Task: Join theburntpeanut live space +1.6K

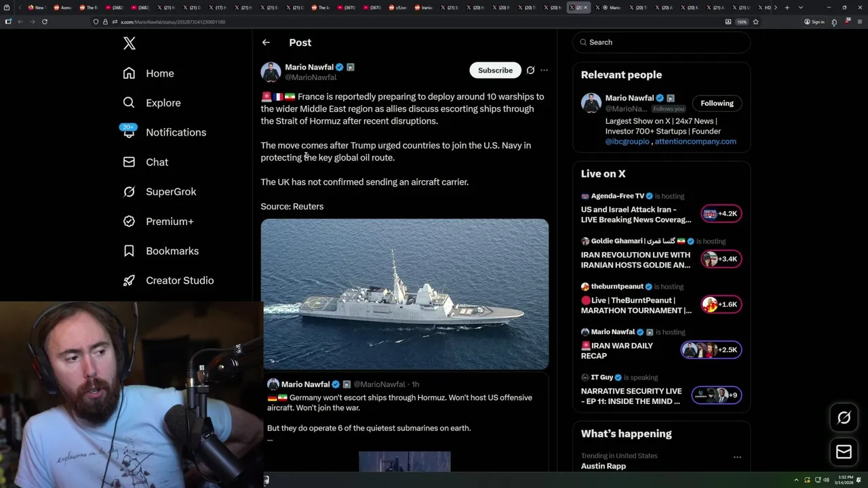Action: 721,304
